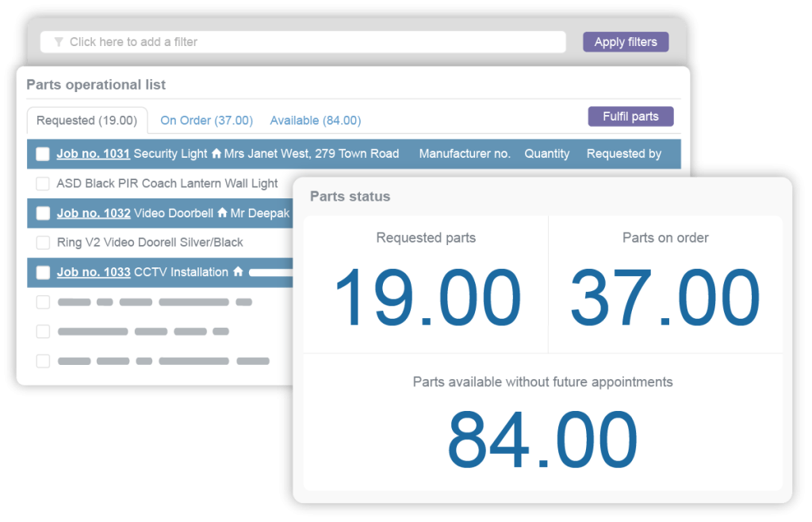Screen dimensions: 812x522
Task: Select the Ring V2 Video Doorell Silver/Black part
Action: pyautogui.click(x=43, y=242)
